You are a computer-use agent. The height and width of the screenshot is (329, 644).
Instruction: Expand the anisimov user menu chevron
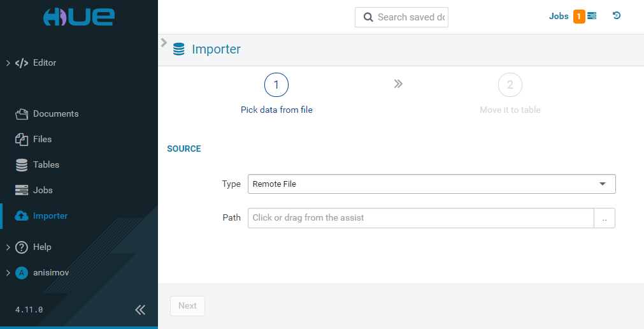point(8,273)
